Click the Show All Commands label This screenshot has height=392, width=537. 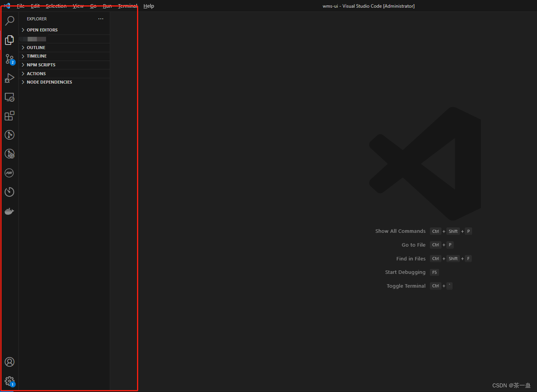point(400,231)
